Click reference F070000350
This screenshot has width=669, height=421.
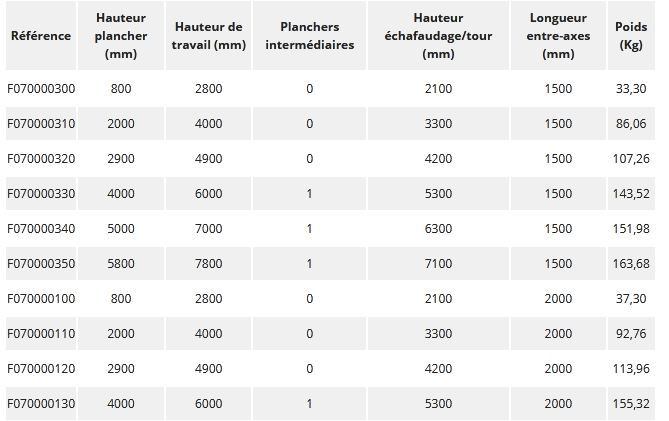[41, 264]
